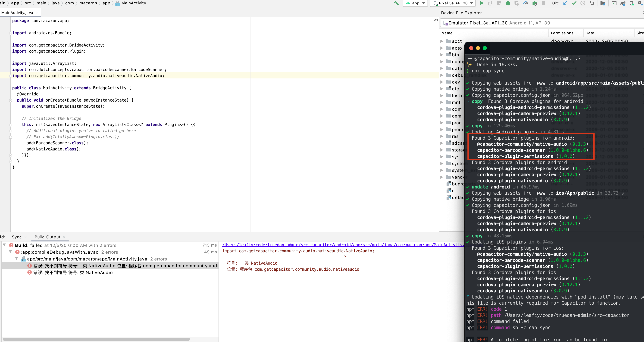Collapse the app:compileDebugJavaWithJavac build node
The image size is (644, 342).
coord(10,252)
